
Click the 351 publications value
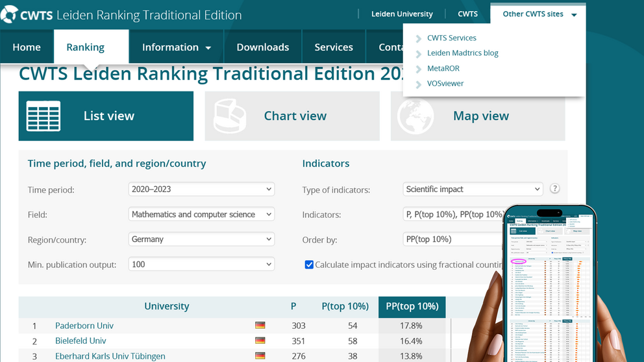[299, 341]
